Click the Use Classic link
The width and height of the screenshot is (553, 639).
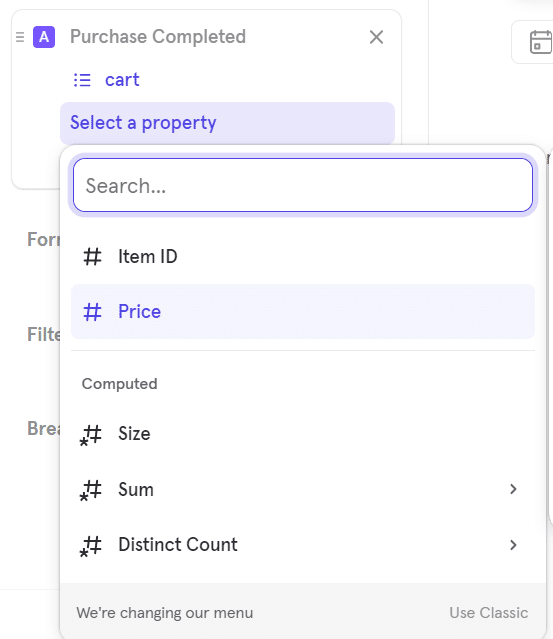(489, 613)
